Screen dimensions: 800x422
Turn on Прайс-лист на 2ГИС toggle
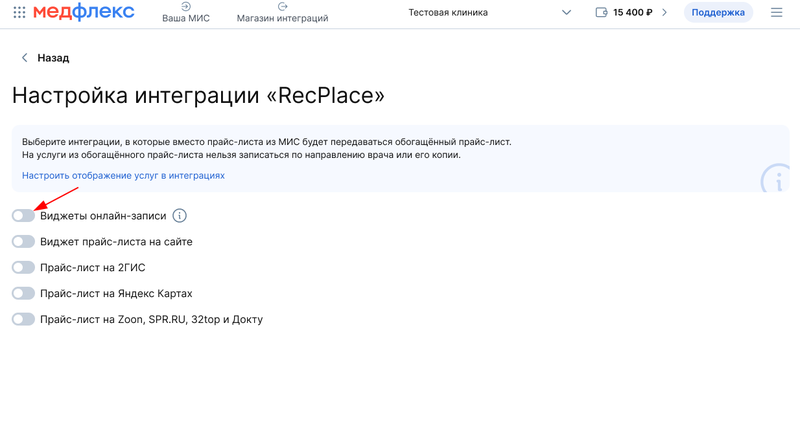(23, 267)
